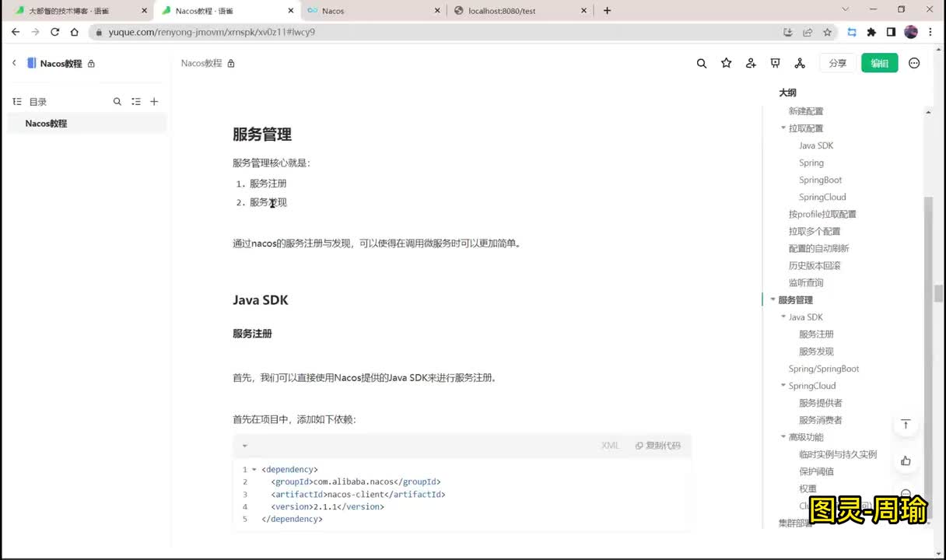Jump to 服务发现 in the outline
The image size is (946, 560).
[816, 351]
